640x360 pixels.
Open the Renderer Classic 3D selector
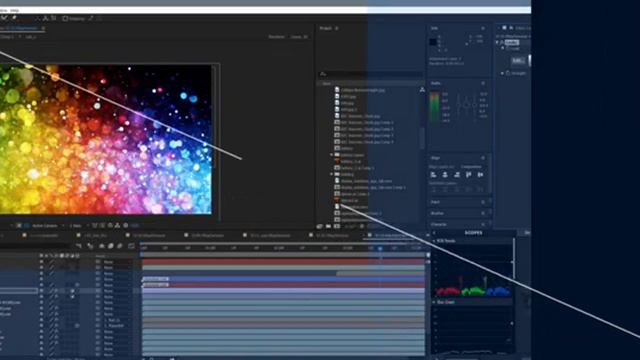pos(299,37)
